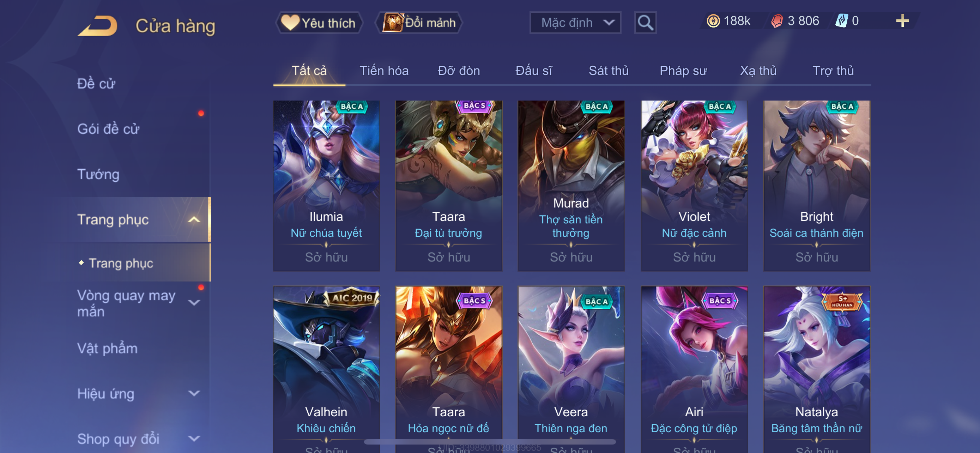
Task: Click the gold coin currency icon
Action: coord(713,20)
